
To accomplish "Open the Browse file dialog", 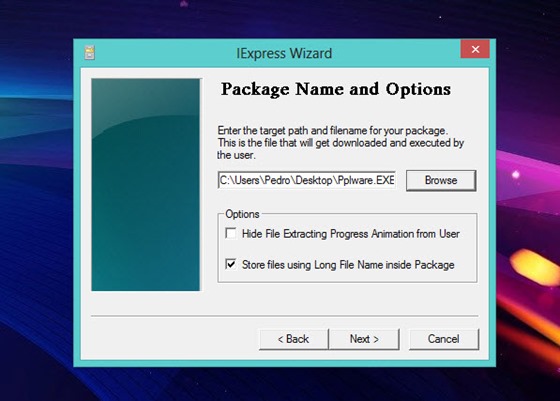I will coord(441,180).
